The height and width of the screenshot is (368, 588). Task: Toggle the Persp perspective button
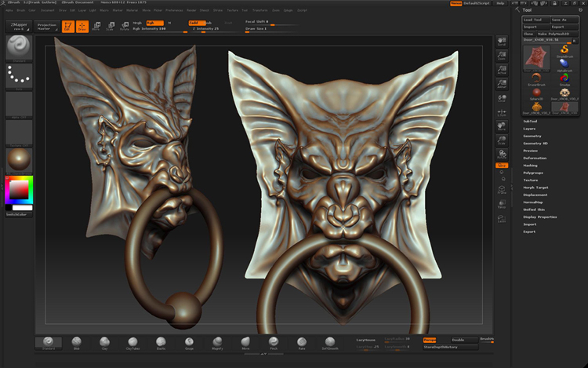(430, 340)
